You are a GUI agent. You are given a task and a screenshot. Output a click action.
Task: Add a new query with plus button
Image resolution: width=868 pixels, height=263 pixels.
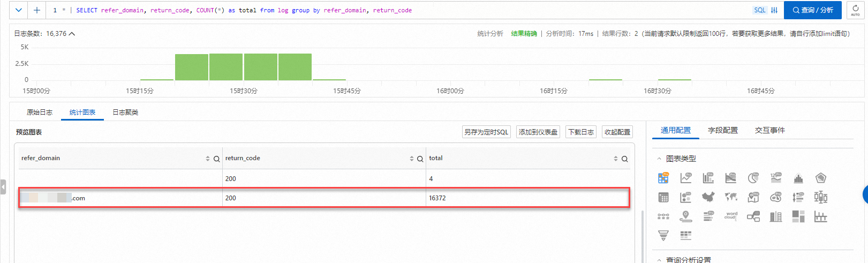[36, 10]
